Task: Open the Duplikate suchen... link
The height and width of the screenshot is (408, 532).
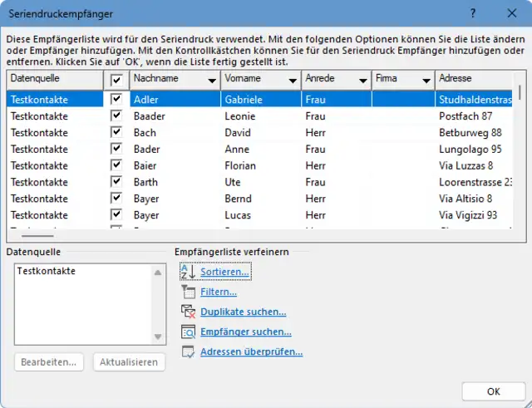Action: (x=243, y=312)
